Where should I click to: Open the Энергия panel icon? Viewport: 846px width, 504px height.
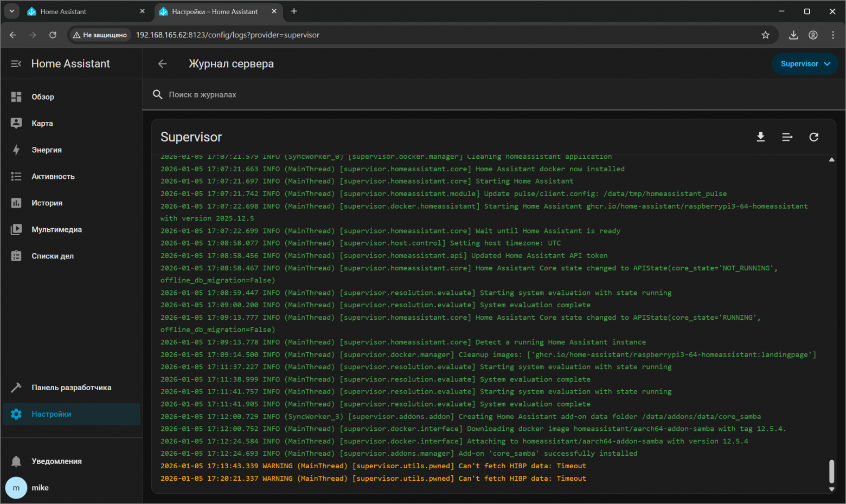(x=17, y=150)
